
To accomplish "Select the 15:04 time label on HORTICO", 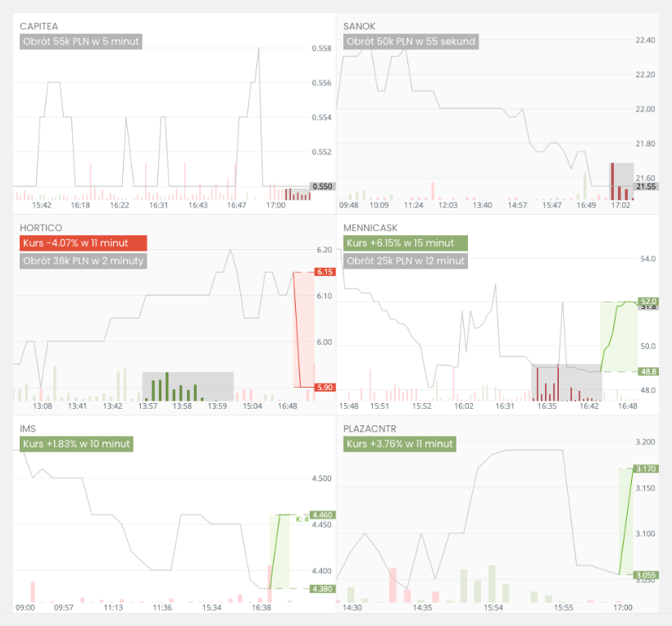I will pos(252,406).
